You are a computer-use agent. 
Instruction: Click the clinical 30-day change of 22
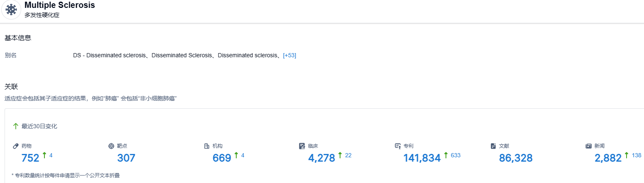348,155
